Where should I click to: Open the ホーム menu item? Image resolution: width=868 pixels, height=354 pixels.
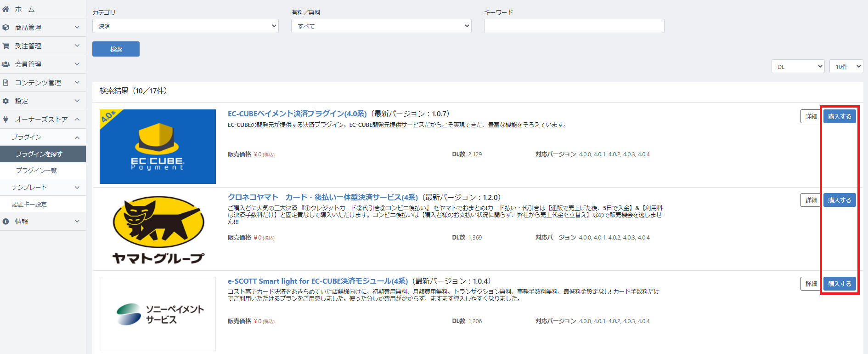pyautogui.click(x=43, y=9)
